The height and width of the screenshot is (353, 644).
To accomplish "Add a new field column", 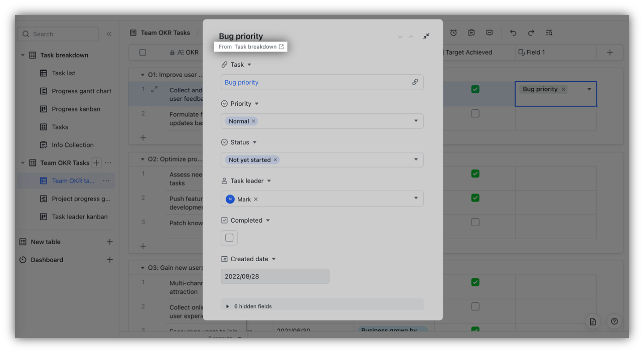I will [x=610, y=52].
